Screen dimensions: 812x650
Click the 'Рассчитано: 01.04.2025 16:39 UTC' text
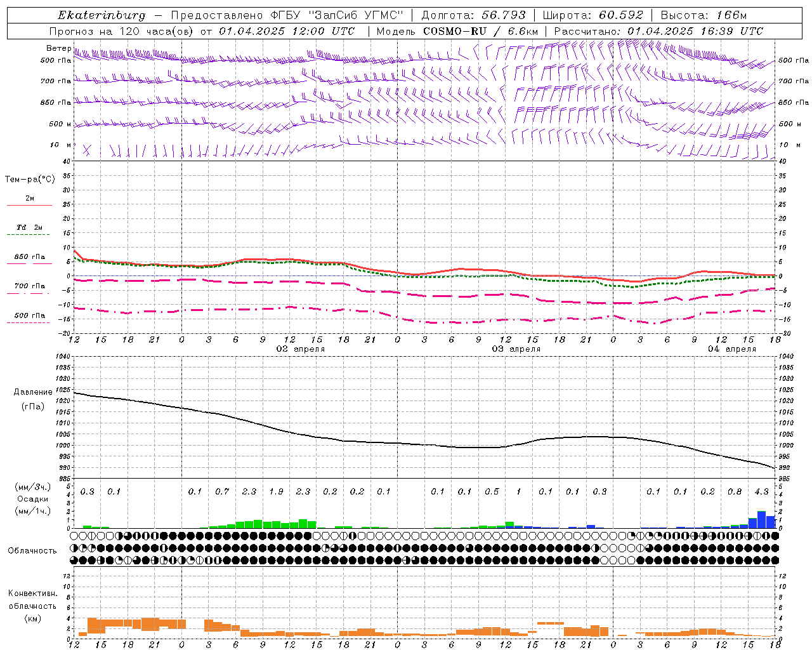pos(658,31)
